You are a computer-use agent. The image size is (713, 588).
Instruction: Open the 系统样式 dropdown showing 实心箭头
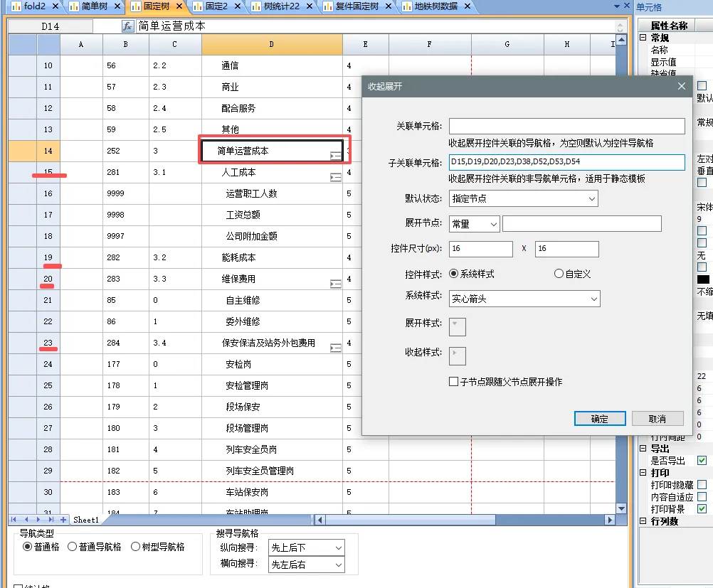(524, 299)
